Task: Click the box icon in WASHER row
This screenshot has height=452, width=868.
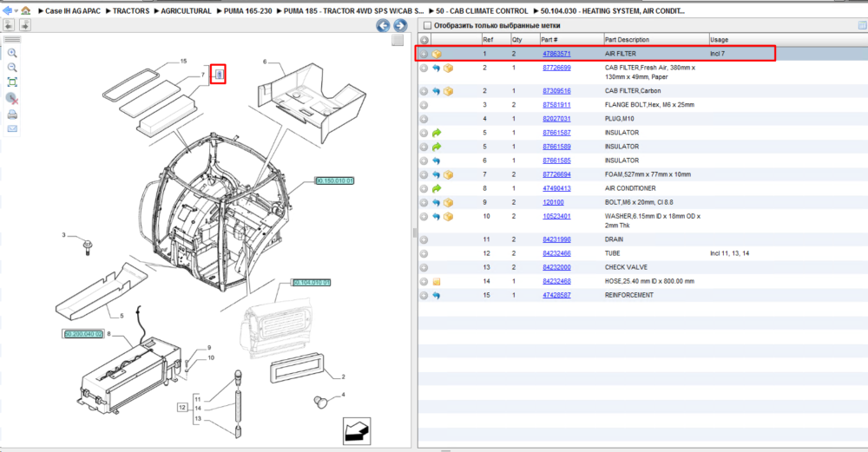Action: [x=449, y=217]
